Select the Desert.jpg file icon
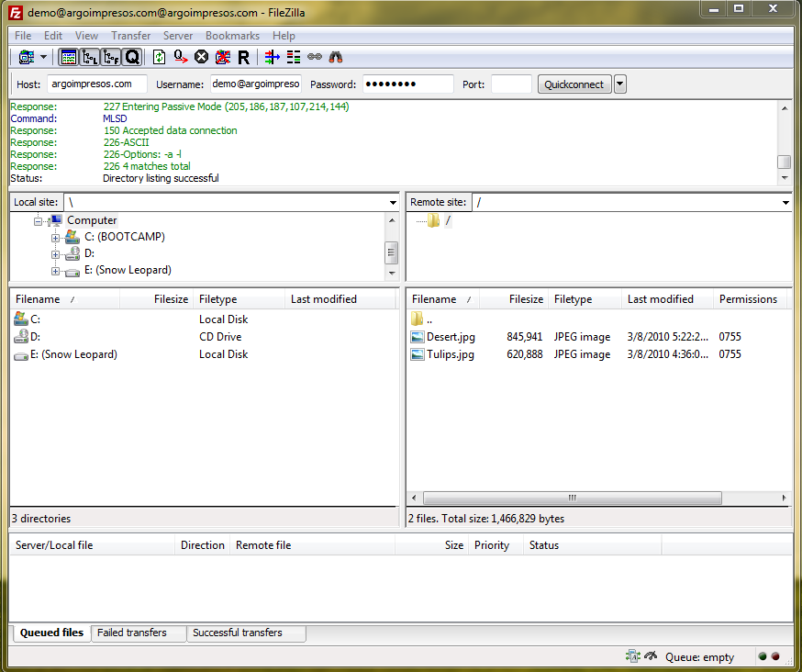The height and width of the screenshot is (672, 802). pos(418,337)
